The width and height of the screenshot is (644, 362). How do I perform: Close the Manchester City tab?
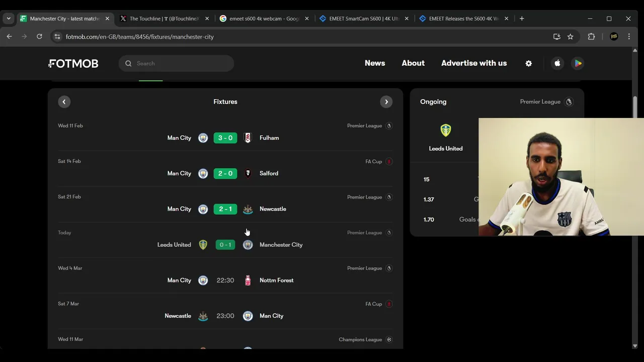(x=107, y=19)
